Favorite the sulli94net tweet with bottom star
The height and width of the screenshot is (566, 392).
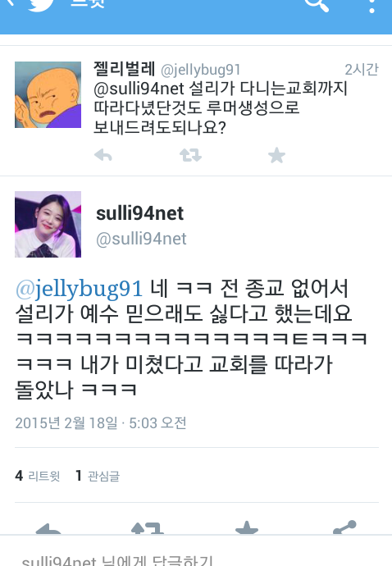click(x=247, y=527)
